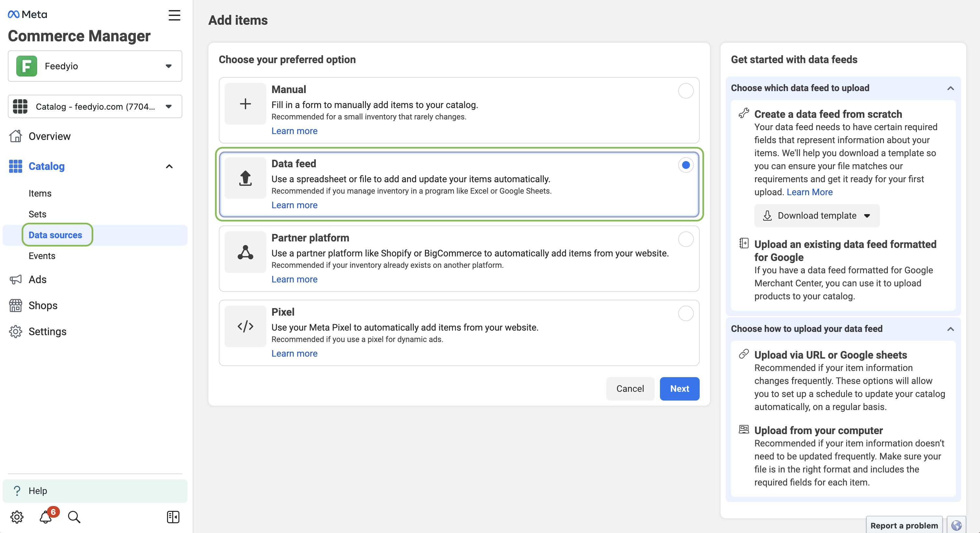Click the Cancel button
The width and height of the screenshot is (980, 533).
tap(630, 389)
